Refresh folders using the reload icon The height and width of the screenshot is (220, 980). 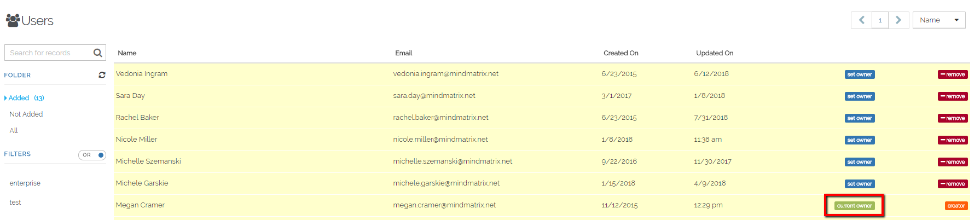(102, 75)
